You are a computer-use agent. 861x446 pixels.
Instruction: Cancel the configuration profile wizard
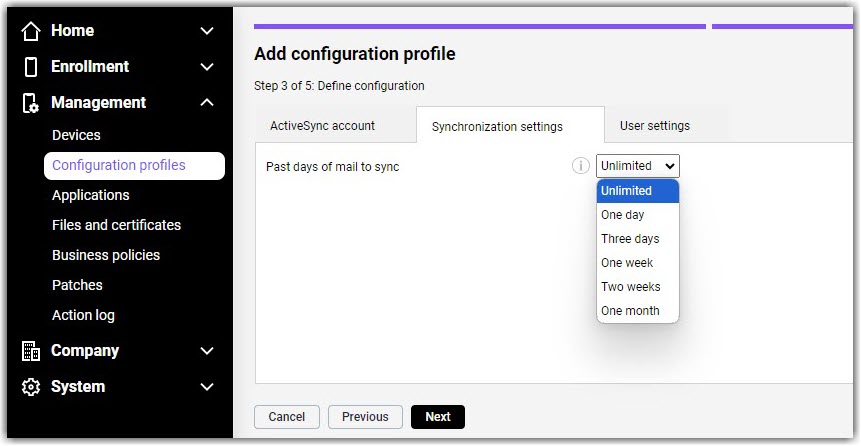pos(287,417)
